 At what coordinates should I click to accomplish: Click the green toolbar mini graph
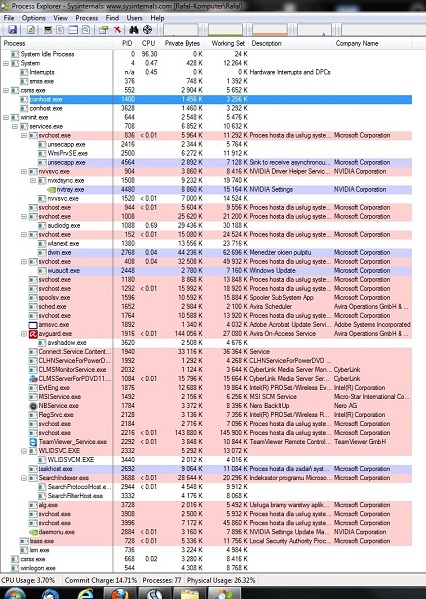(x=225, y=30)
